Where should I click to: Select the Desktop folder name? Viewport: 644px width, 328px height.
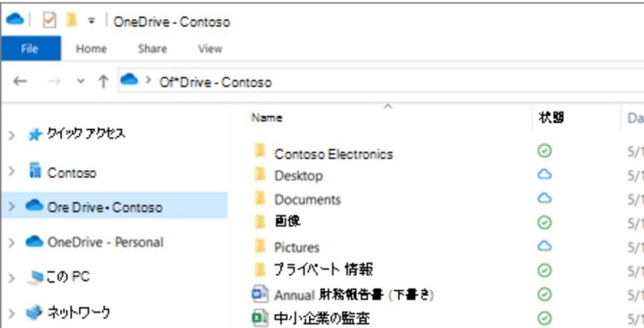[299, 176]
